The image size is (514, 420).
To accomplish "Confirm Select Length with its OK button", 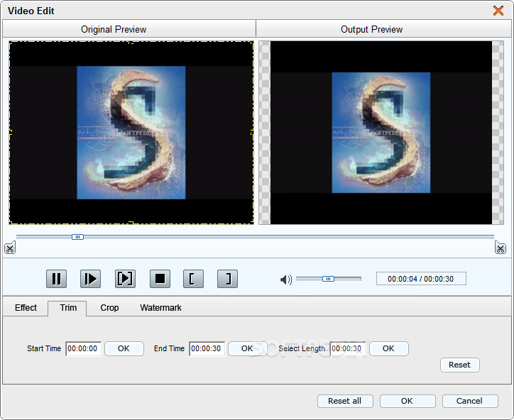I will 389,348.
